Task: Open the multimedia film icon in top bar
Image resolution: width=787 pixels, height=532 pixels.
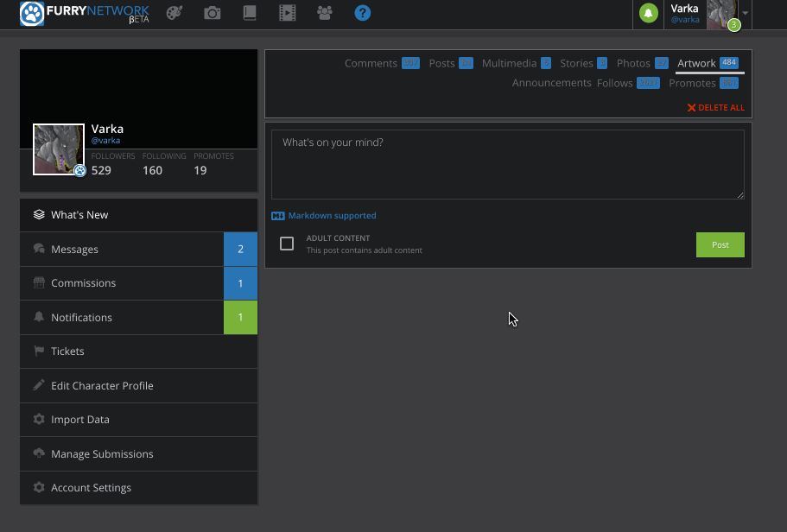Action: point(287,13)
